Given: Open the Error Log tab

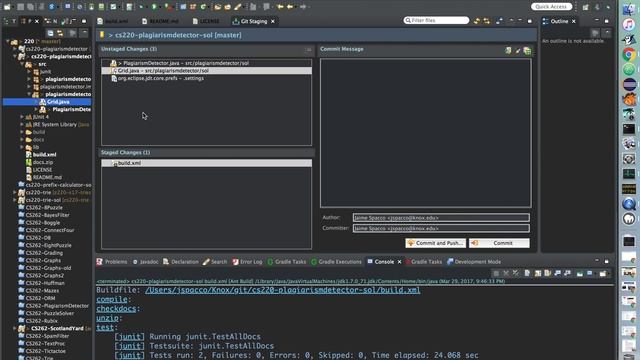Looking at the screenshot, I should pyautogui.click(x=247, y=262).
